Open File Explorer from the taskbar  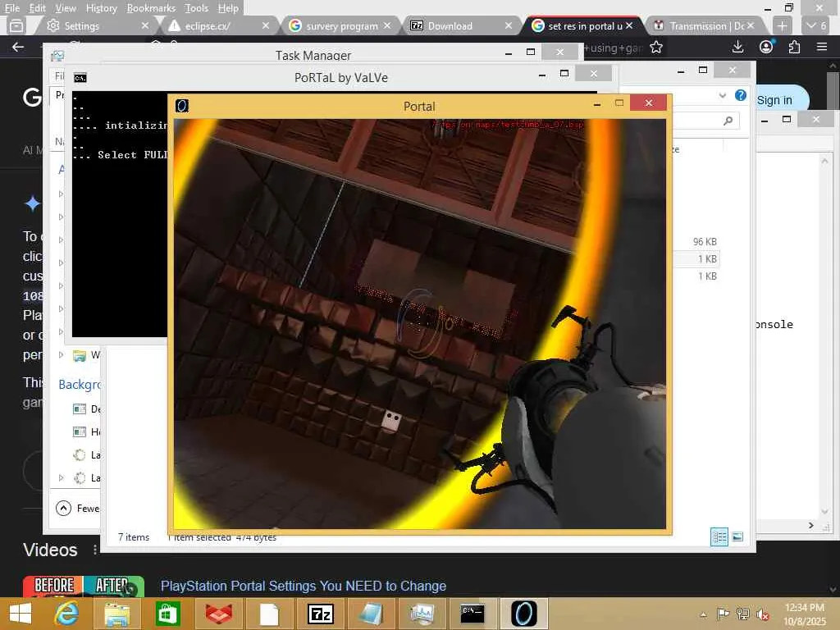tap(116, 614)
